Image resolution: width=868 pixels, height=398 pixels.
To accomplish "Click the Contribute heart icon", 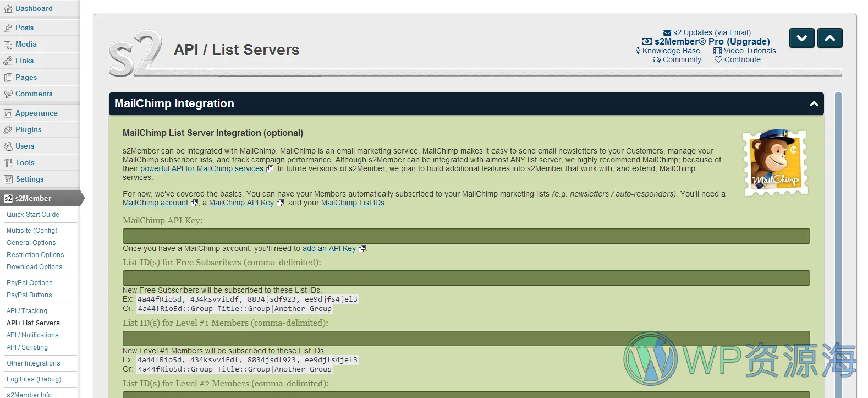I will 718,59.
